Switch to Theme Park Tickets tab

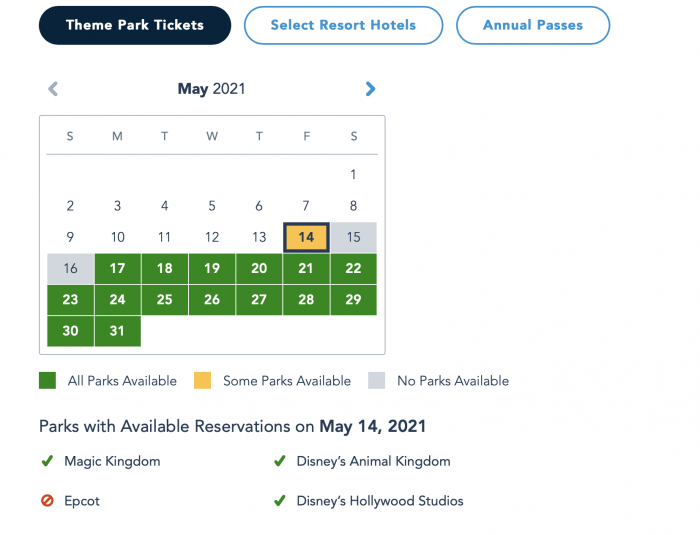[x=135, y=25]
